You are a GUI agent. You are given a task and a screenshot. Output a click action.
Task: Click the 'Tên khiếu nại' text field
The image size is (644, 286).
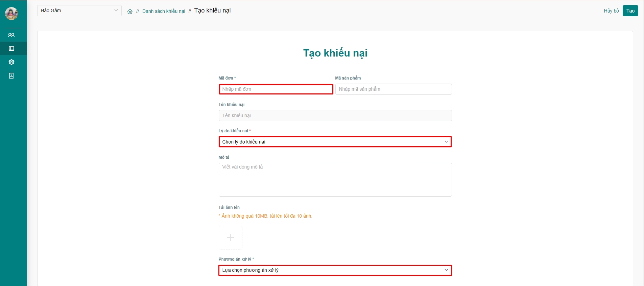[335, 115]
